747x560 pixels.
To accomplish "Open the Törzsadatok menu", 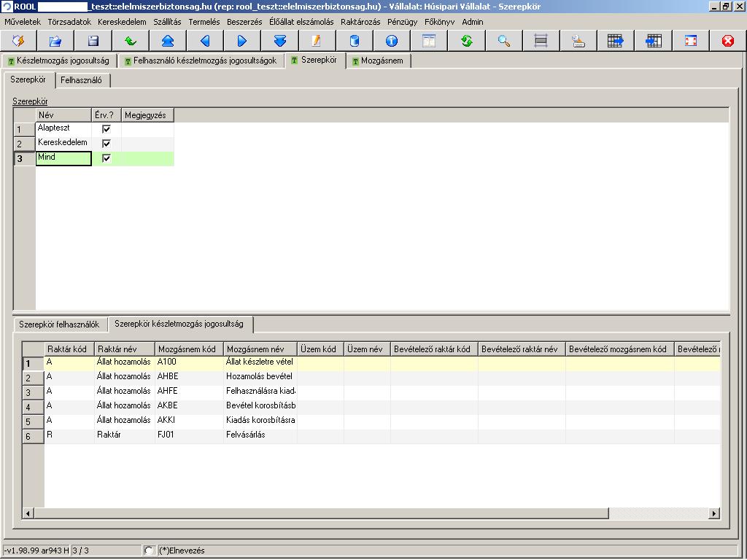I will [69, 22].
